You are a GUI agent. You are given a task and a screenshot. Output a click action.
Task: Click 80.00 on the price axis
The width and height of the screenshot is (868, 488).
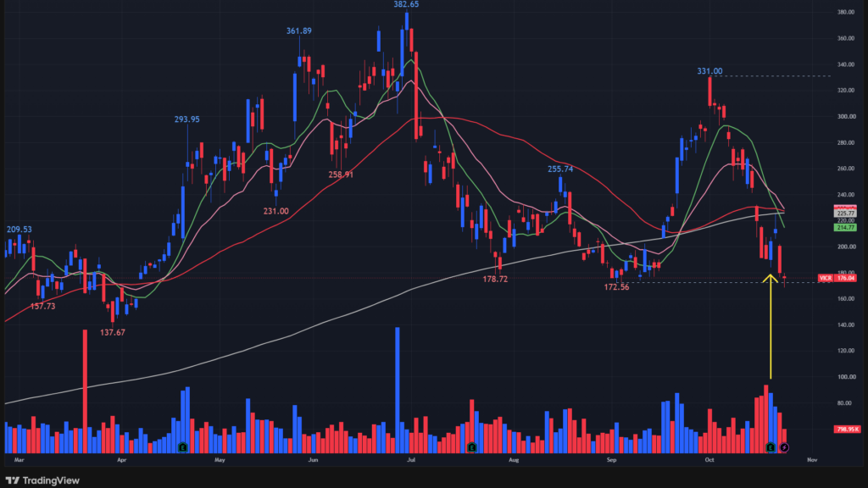(x=844, y=402)
